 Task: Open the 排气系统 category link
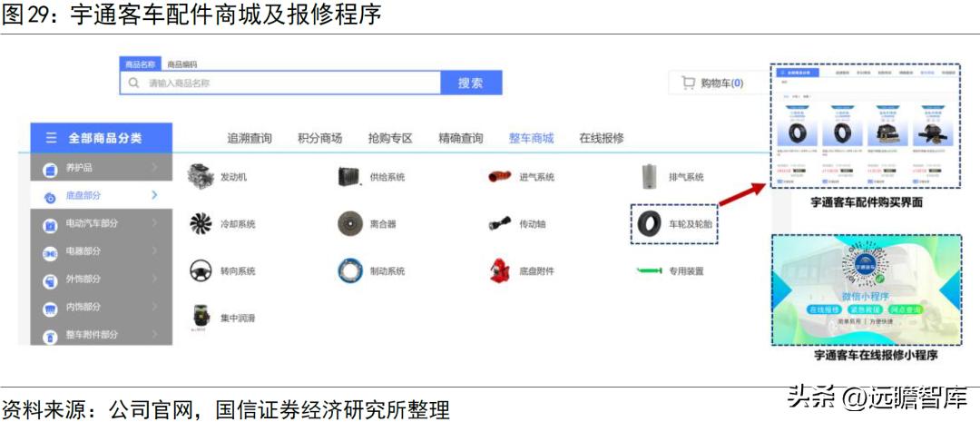(x=686, y=177)
